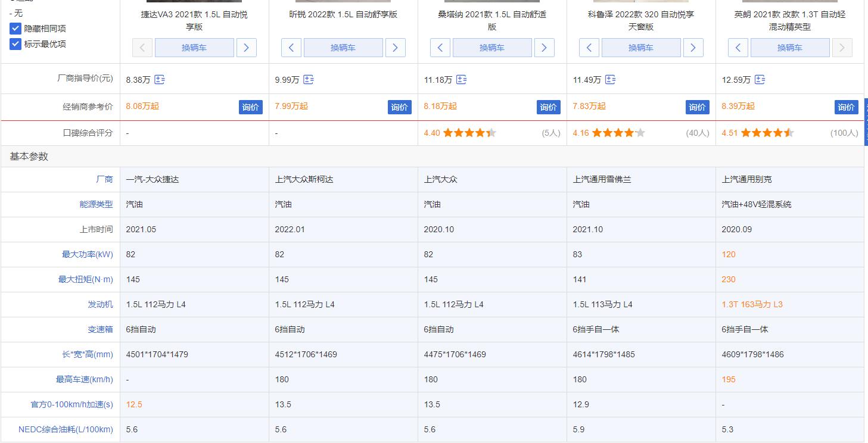Click 最高车速(km/h) row label
Viewport: 868px width, 443px height.
point(85,379)
